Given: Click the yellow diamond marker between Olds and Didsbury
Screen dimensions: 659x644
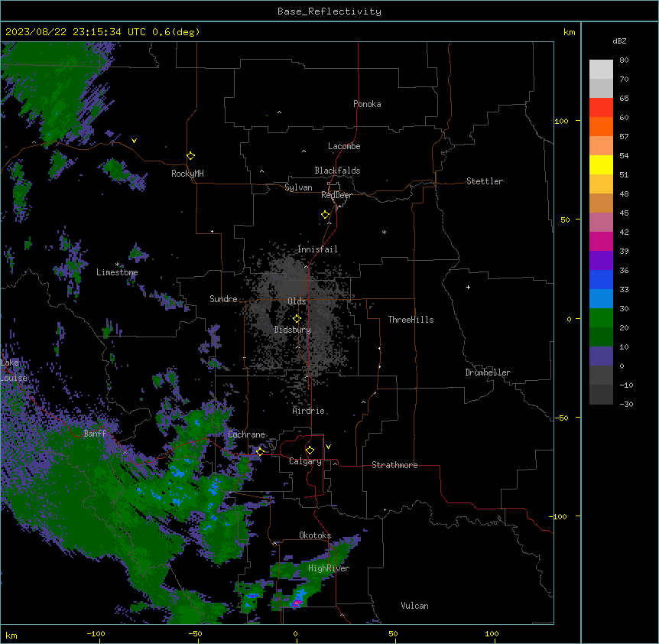Looking at the screenshot, I should pos(297,318).
